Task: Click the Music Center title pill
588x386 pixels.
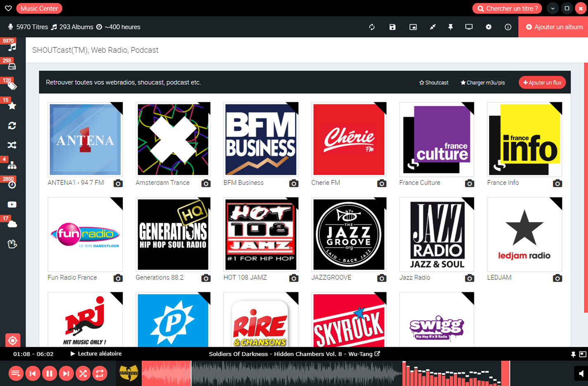Action: point(39,8)
